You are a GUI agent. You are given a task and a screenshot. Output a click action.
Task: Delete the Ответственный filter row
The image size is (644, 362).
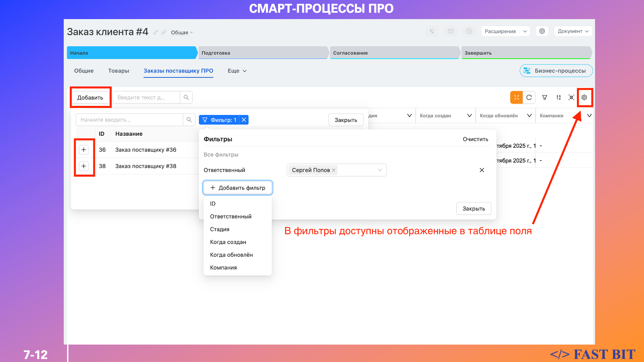point(482,170)
